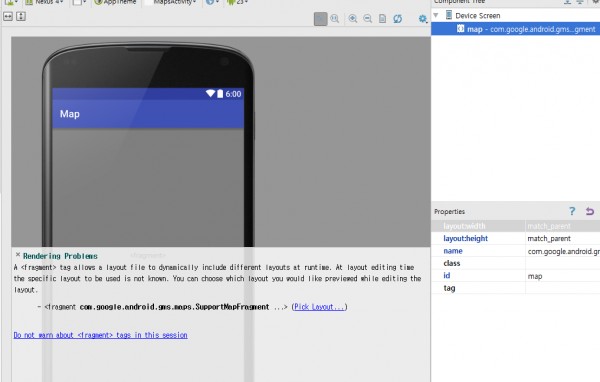Click the zoom to actual size icon
Screen dimensions: 600x382
coord(335,19)
